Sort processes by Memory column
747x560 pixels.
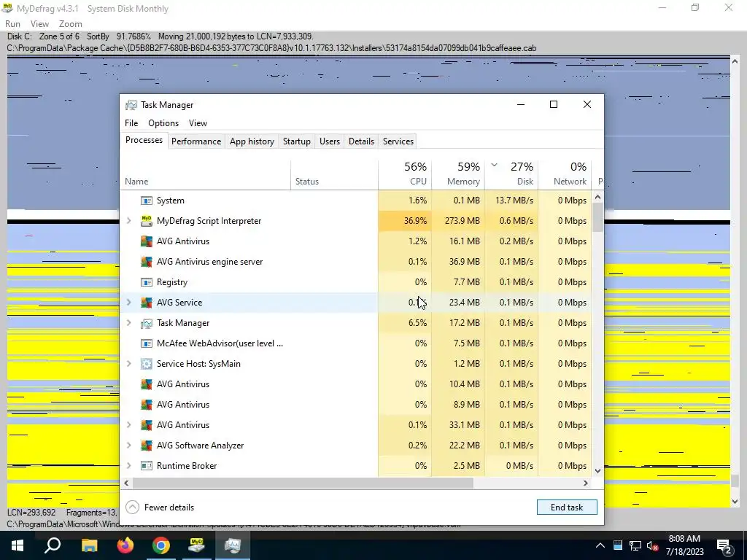click(x=458, y=174)
